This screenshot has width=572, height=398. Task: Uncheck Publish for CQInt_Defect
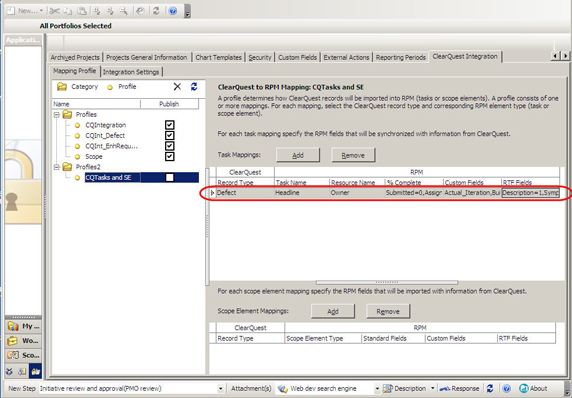tap(170, 136)
